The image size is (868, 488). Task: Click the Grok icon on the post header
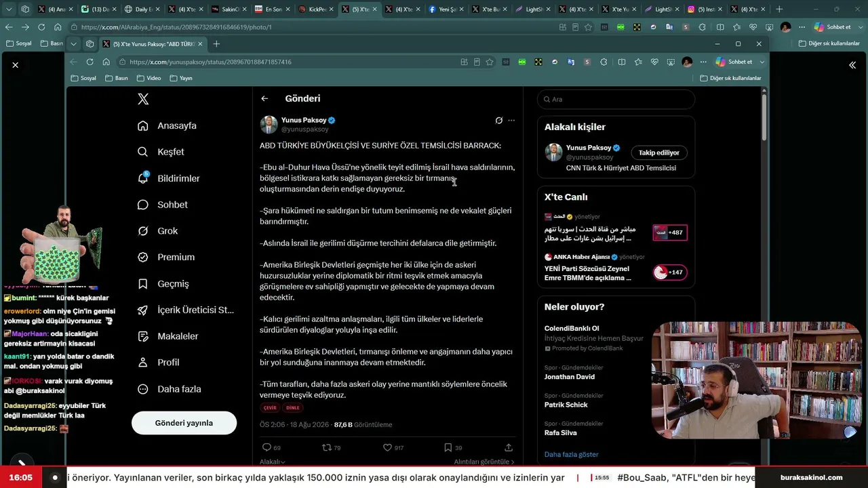pyautogui.click(x=499, y=121)
